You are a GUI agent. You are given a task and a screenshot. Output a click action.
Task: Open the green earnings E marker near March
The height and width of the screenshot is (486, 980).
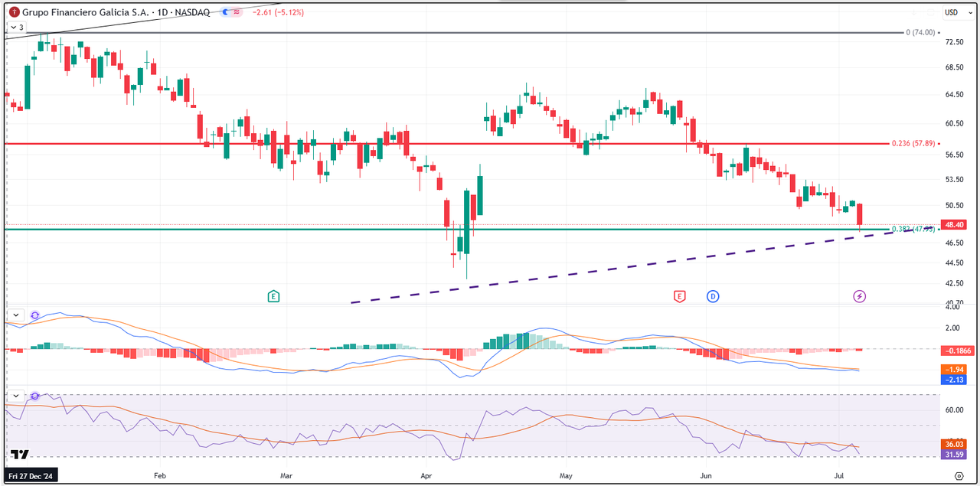273,295
